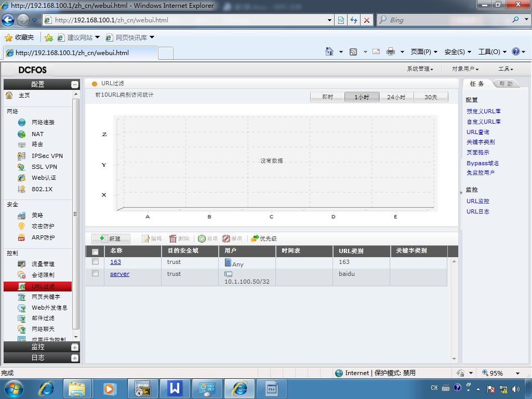Switch to the 帮助 tab
Screen dimensions: 532x399
coord(506,84)
